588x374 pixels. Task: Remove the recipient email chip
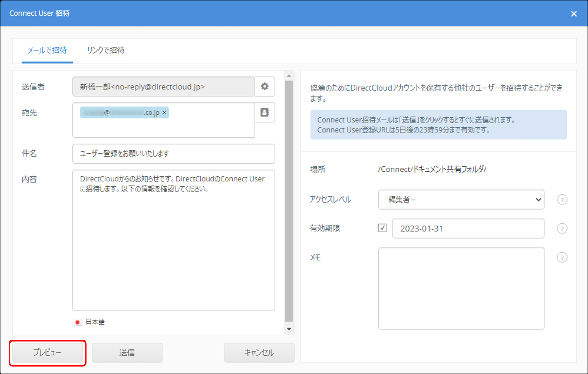tap(165, 113)
